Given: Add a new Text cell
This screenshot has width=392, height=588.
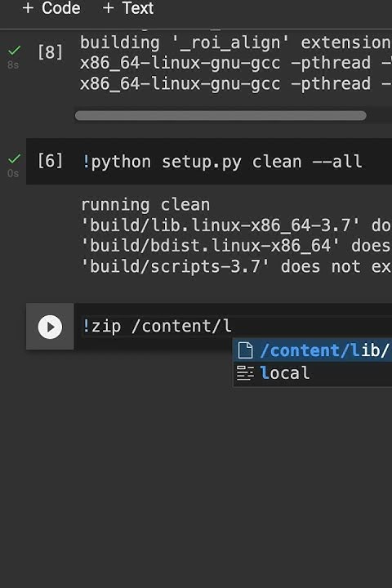Looking at the screenshot, I should coord(128,8).
